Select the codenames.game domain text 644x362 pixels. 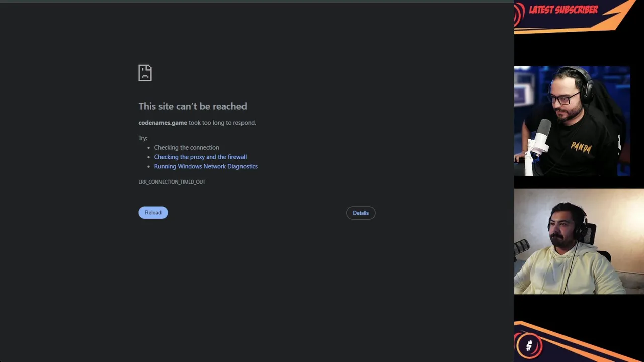(163, 123)
